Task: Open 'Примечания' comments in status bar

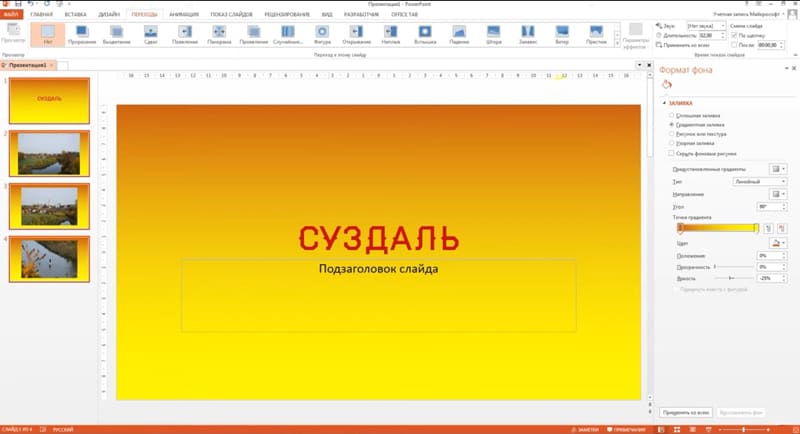Action: click(626, 430)
